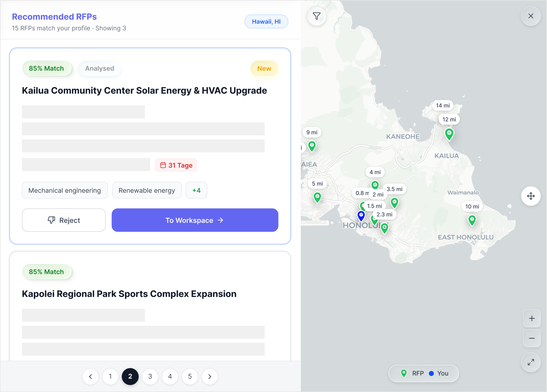Toggle the Renewable energy tag filter
Viewport: 547px width, 392px height.
pyautogui.click(x=147, y=190)
